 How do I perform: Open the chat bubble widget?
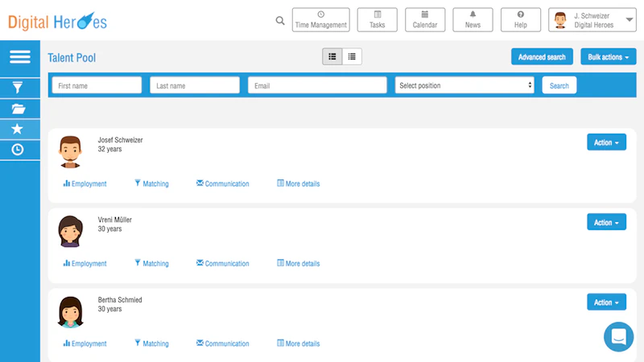[618, 336]
